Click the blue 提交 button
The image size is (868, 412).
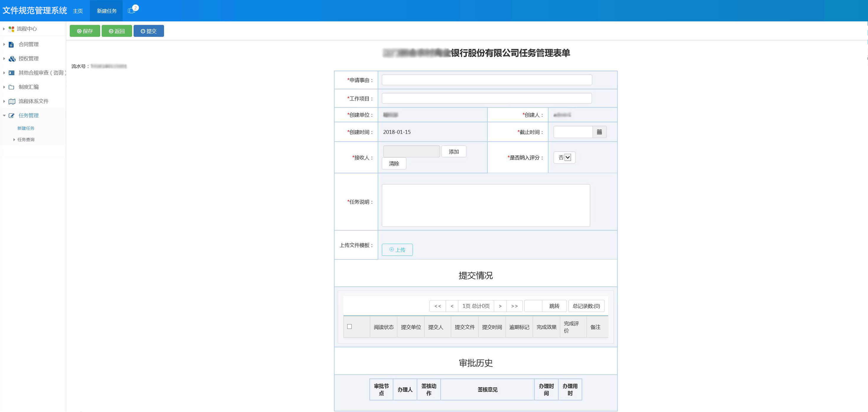click(x=149, y=31)
